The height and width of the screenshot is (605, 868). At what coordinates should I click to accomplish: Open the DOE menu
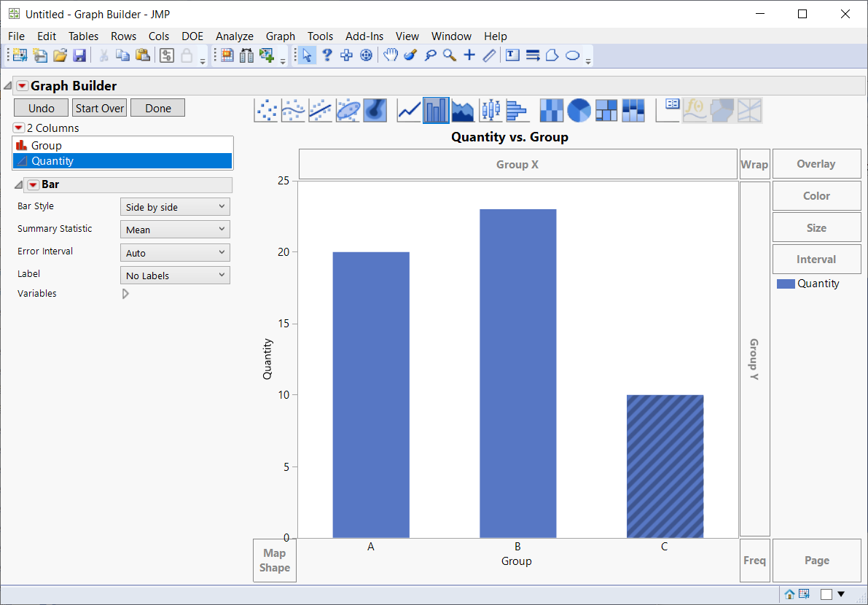192,36
